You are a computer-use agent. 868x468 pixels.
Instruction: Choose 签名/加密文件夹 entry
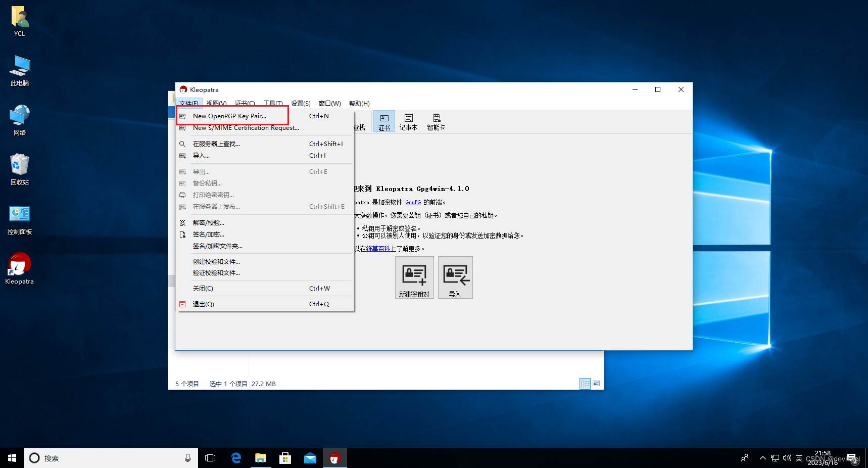pyautogui.click(x=265, y=246)
